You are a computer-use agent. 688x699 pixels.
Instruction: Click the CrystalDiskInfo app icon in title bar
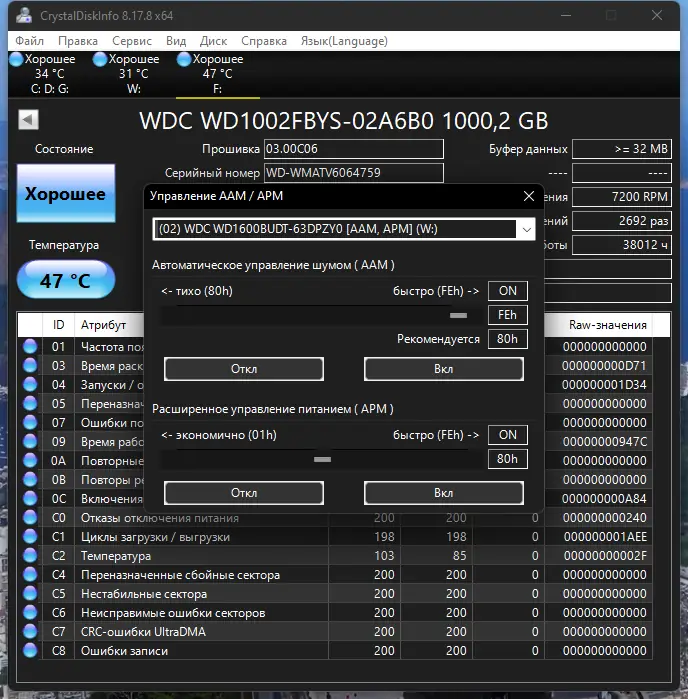tap(24, 16)
